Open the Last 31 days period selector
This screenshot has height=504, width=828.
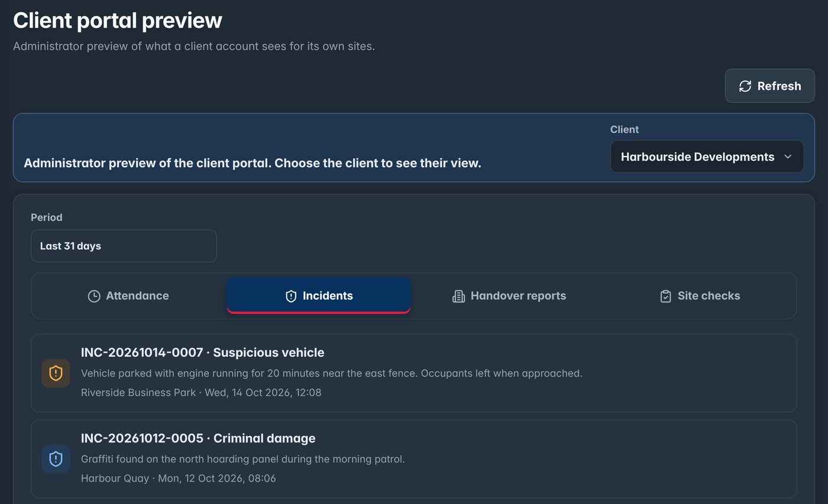[x=124, y=246]
